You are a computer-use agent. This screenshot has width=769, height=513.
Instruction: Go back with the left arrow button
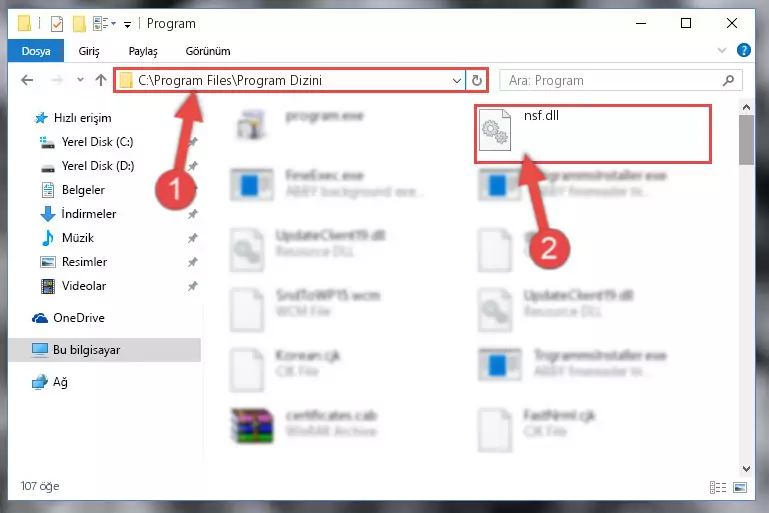pyautogui.click(x=27, y=80)
